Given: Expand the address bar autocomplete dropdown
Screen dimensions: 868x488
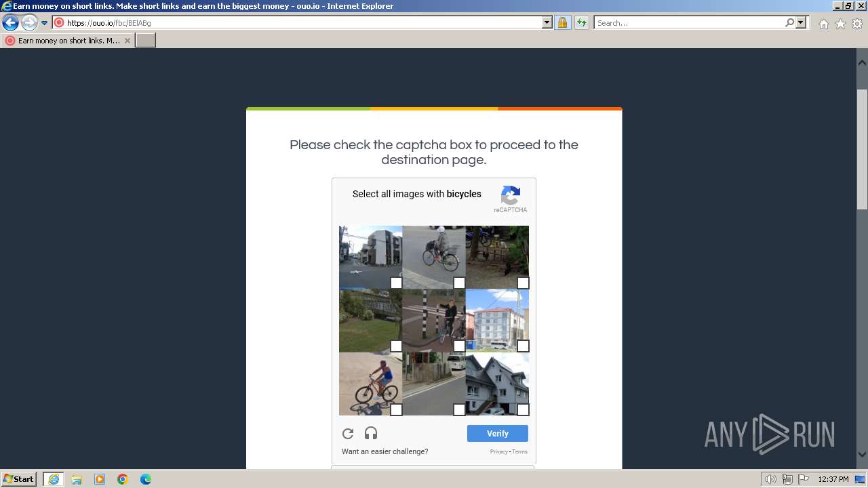Looking at the screenshot, I should pos(547,23).
